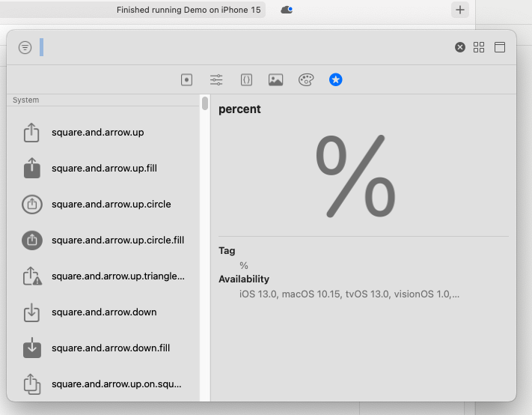532x415 pixels.
Task: Switch library to icon grid view
Action: (x=479, y=47)
